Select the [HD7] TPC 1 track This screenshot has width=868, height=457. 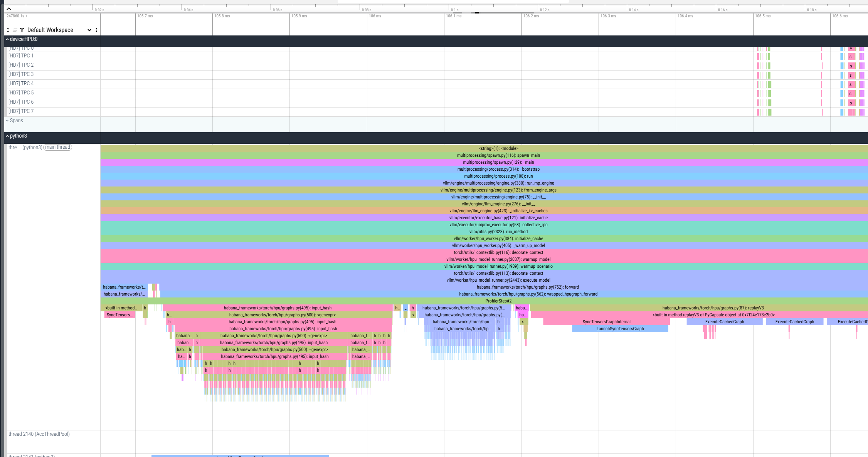pyautogui.click(x=21, y=56)
